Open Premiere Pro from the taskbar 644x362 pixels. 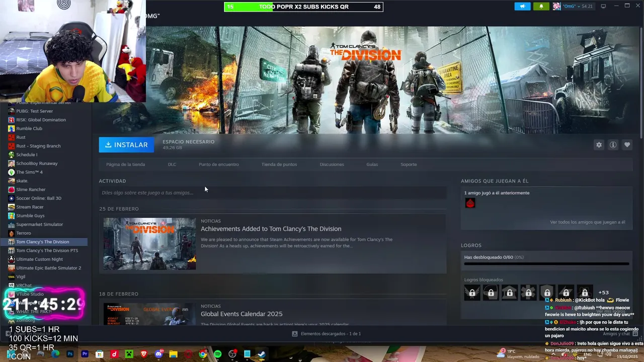click(x=85, y=354)
